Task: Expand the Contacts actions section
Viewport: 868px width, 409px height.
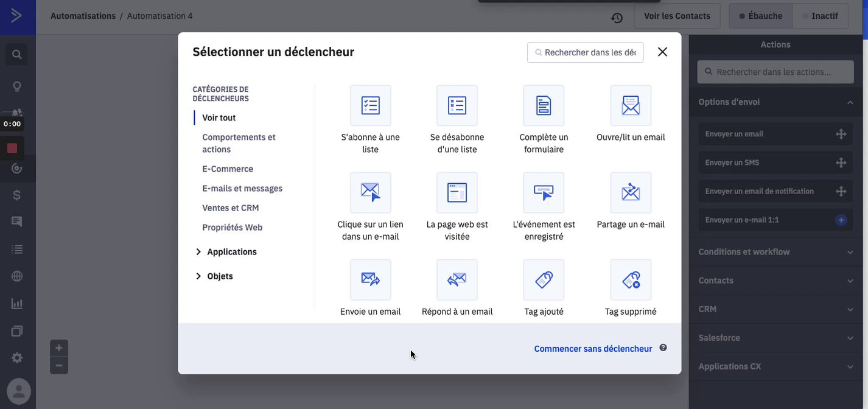Action: coord(850,281)
